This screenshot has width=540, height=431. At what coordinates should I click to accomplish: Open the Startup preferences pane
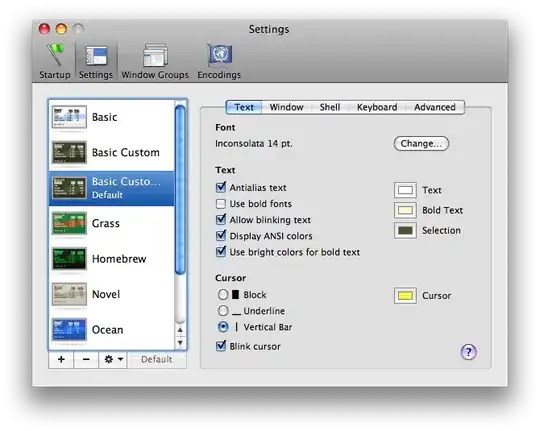[54, 62]
